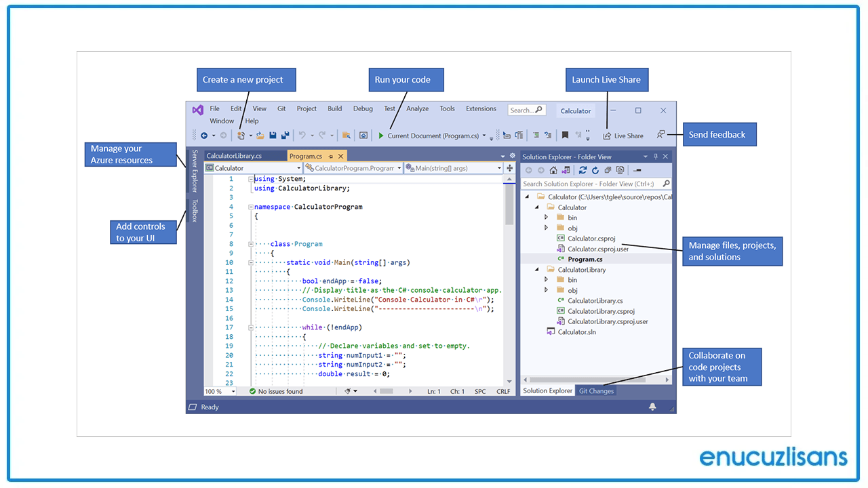Click the Find in Files icon
The image size is (868, 488).
click(x=346, y=136)
